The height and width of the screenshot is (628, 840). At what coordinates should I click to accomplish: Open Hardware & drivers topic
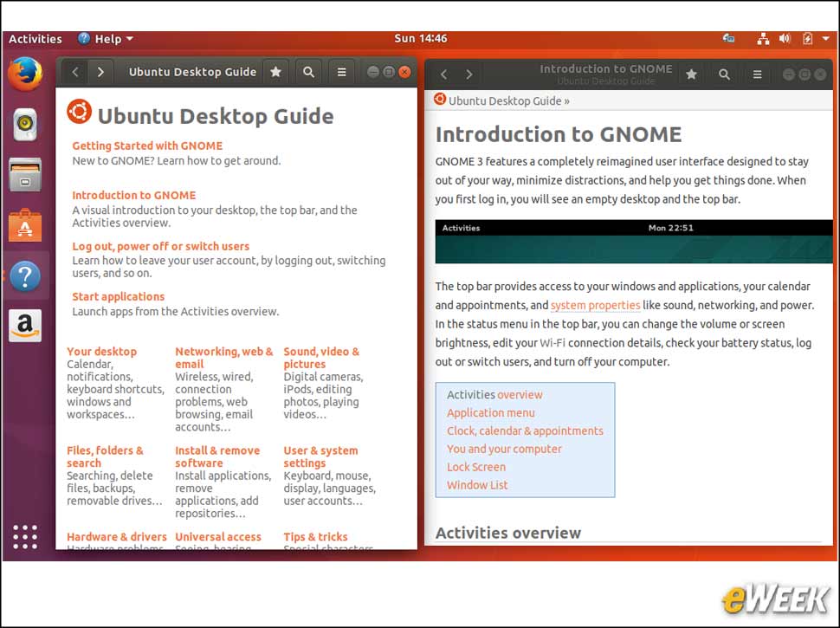click(x=117, y=536)
